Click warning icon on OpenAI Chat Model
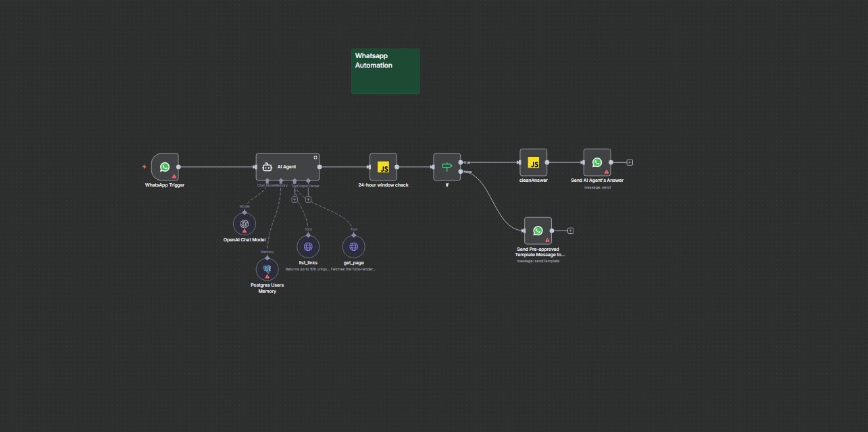The image size is (868, 432). click(245, 231)
